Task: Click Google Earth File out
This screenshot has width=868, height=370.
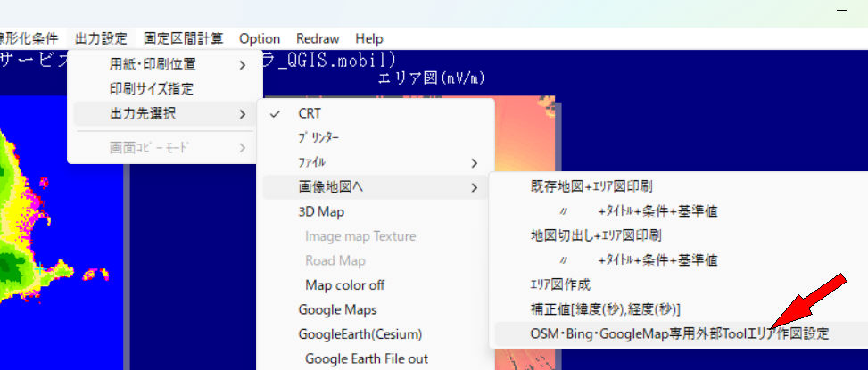Action: [366, 358]
